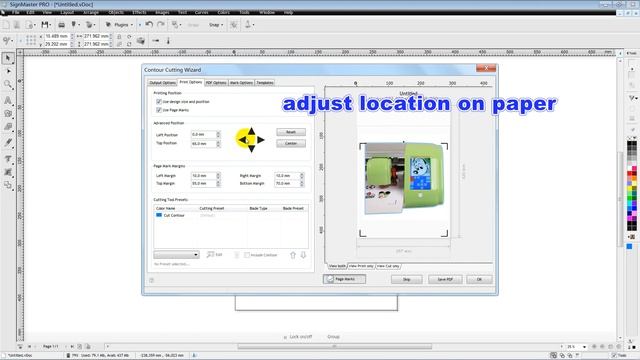Click the cutter preview image
The image size is (640, 360).
pos(404,178)
